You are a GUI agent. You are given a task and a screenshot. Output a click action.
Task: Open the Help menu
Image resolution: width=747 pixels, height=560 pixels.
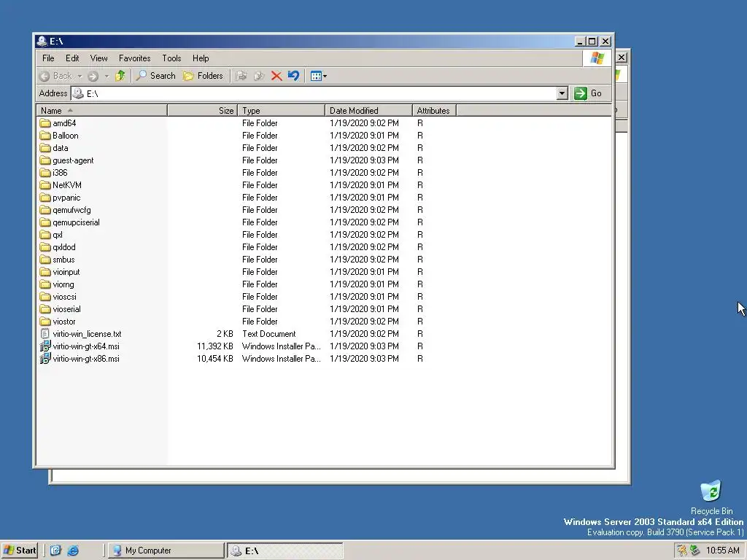click(201, 58)
